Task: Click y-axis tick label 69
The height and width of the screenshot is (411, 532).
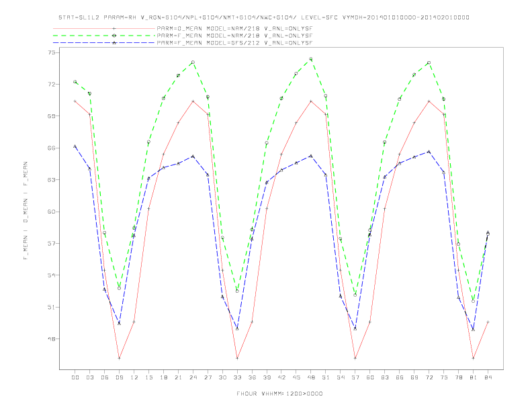Action: pos(52,116)
